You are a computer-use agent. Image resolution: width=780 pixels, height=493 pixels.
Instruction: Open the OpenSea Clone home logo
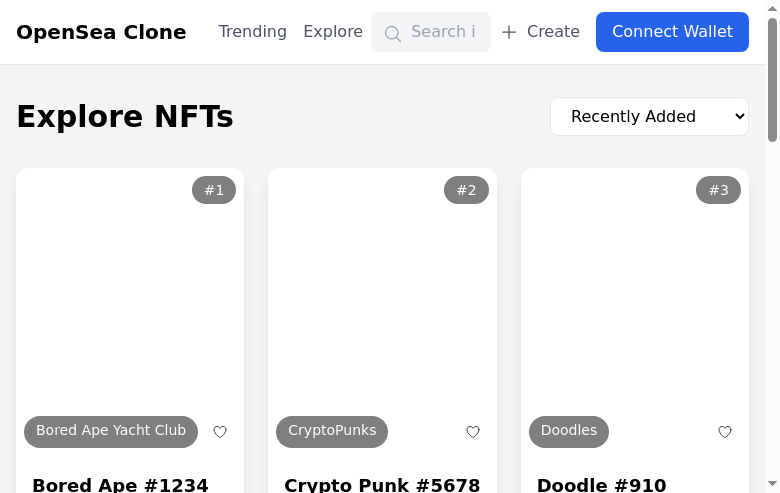[x=101, y=32]
